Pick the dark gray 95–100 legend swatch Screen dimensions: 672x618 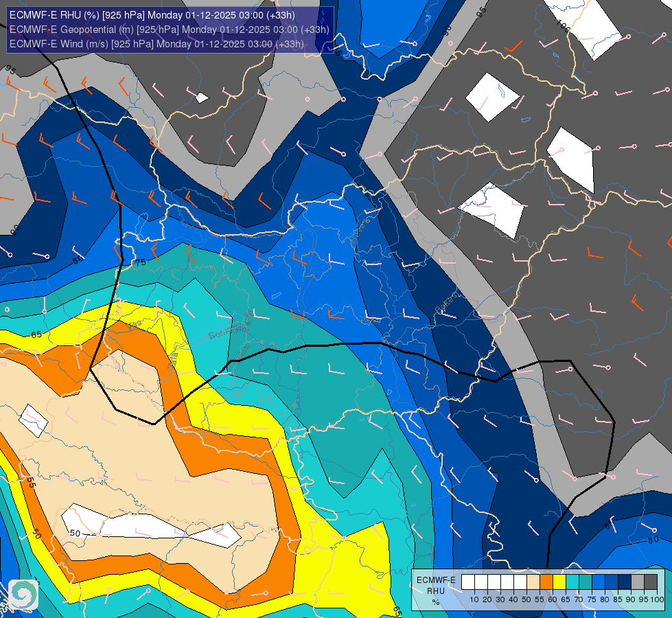tap(651, 582)
